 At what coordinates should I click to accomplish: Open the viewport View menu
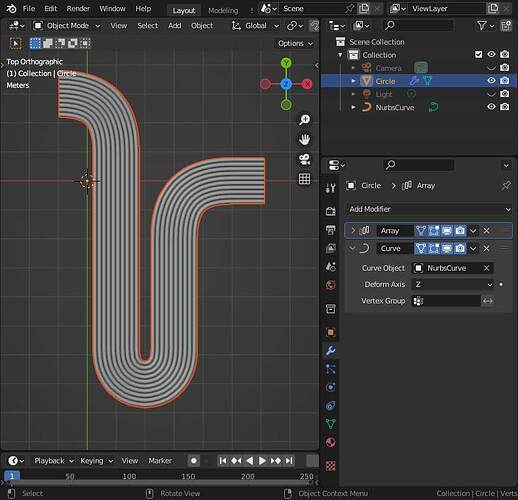click(119, 26)
